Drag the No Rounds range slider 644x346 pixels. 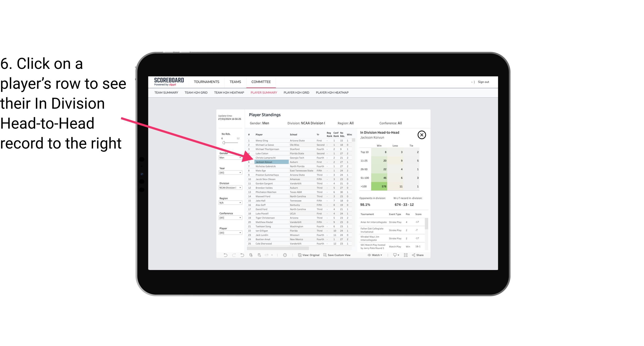(224, 143)
